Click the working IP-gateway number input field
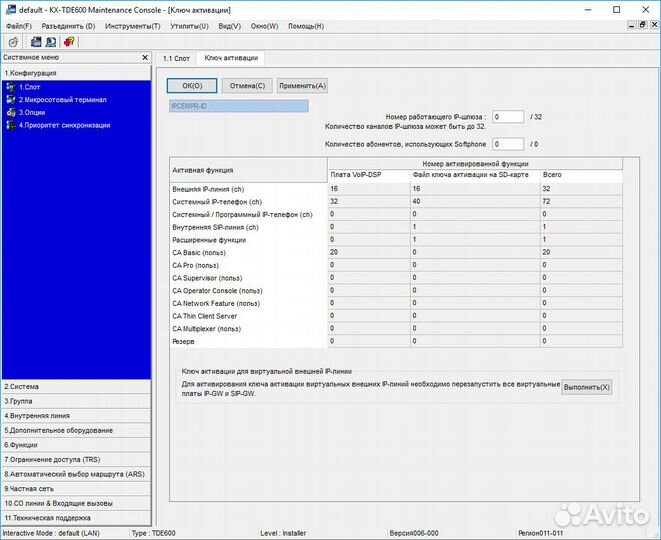The width and height of the screenshot is (661, 540). point(507,116)
